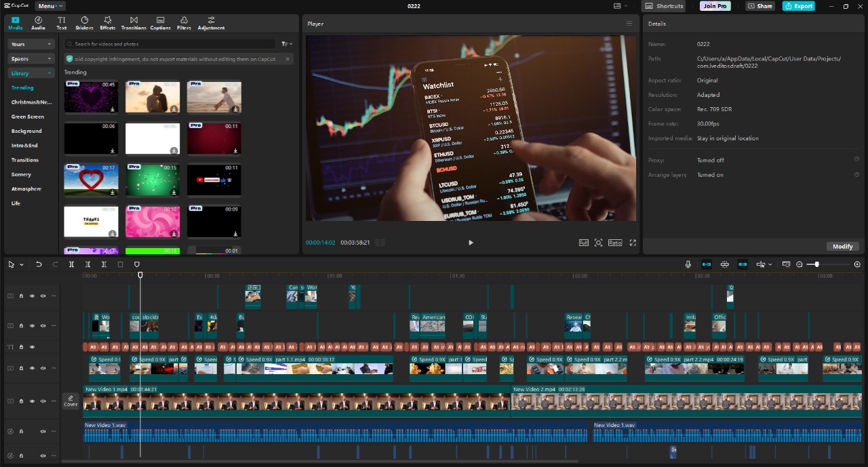Click the Share button

pos(760,6)
